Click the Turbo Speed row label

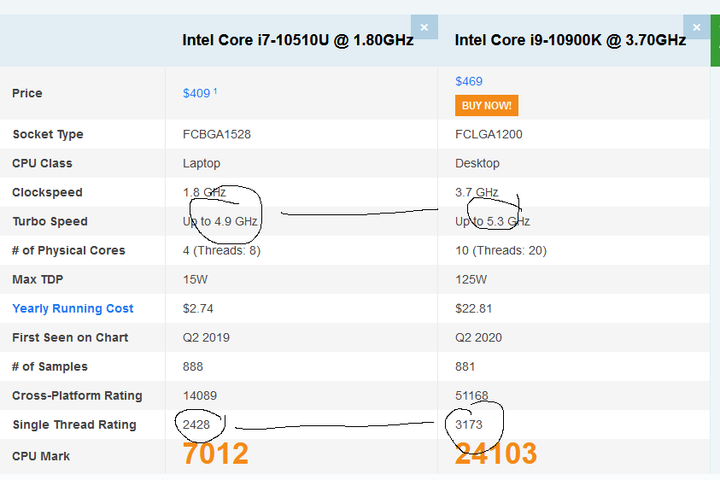[x=50, y=221]
